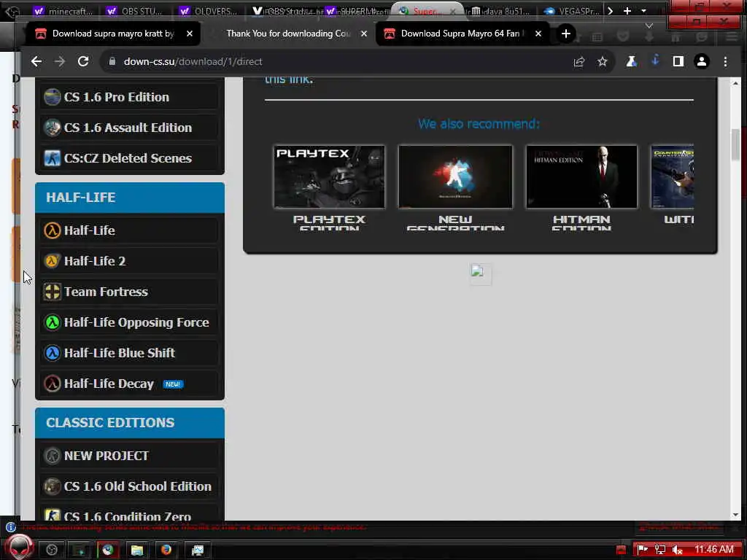This screenshot has width=747, height=560.
Task: Open tab list dropdown in background browser
Action: coord(643,10)
